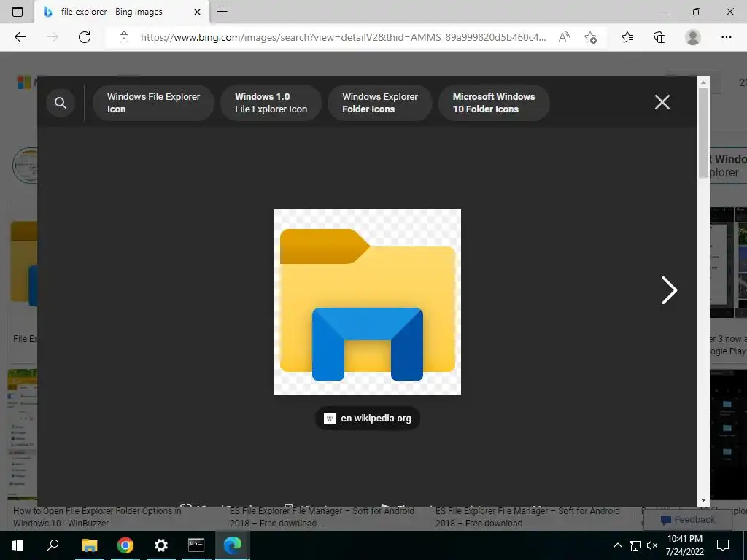Click the viewer scroll down arrow
This screenshot has width=747, height=560.
click(x=704, y=500)
